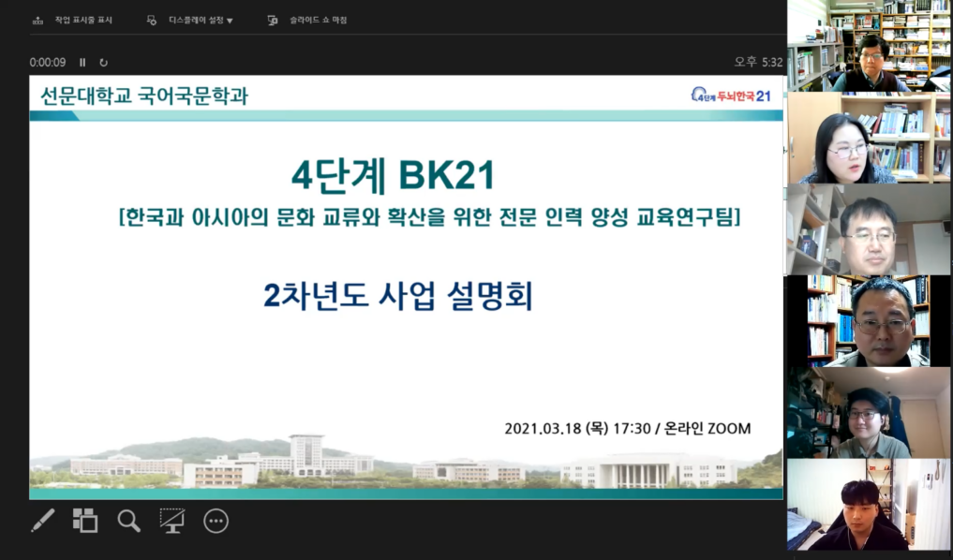Viewport: 953px width, 560px height.
Task: Click the clock reading 오후 5:32
Action: (758, 62)
